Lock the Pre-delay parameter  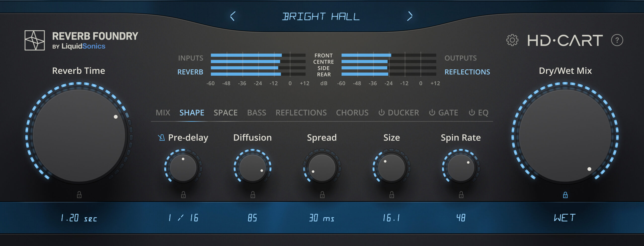point(183,194)
